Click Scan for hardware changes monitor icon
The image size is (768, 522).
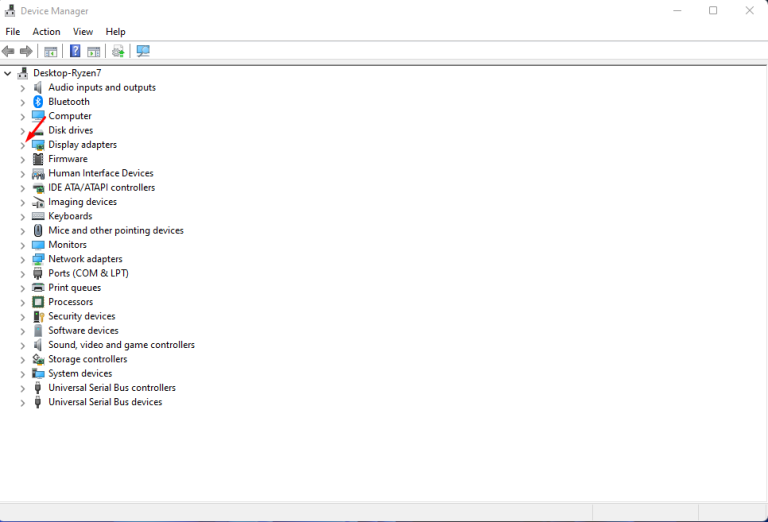point(143,51)
